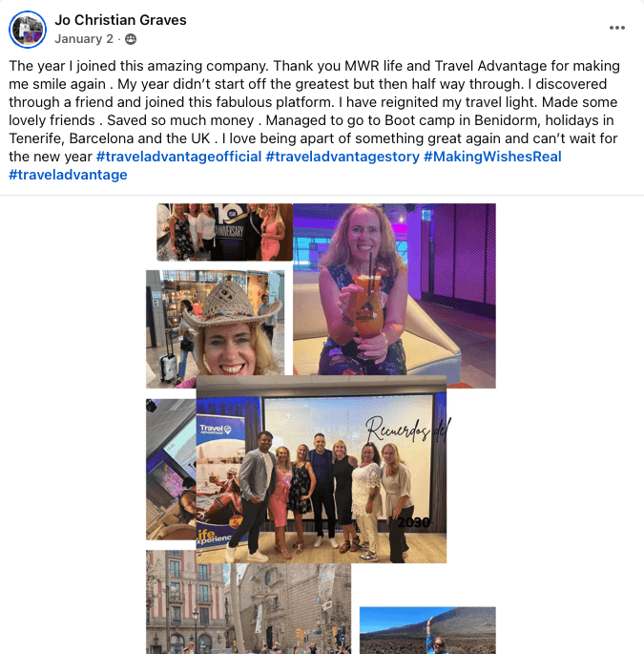Image resolution: width=644 pixels, height=654 pixels.
Task: Open hashtag #MakingWishesReal
Action: click(492, 157)
